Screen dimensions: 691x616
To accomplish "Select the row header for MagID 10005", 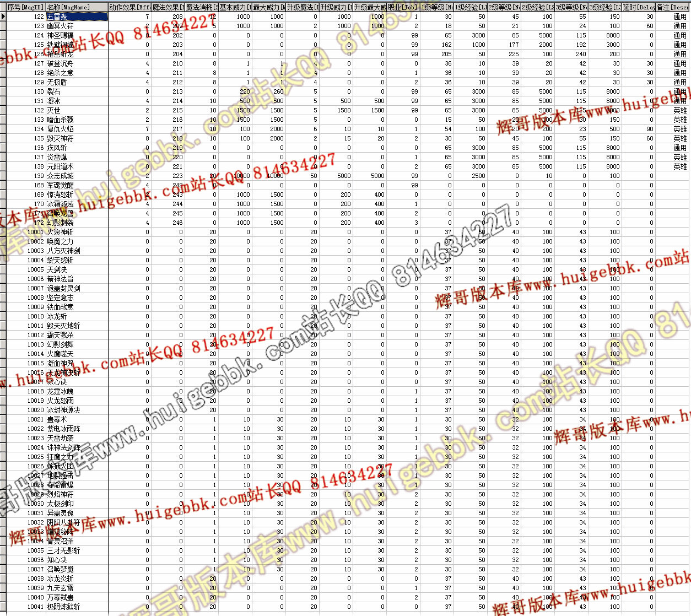I will coord(3,269).
